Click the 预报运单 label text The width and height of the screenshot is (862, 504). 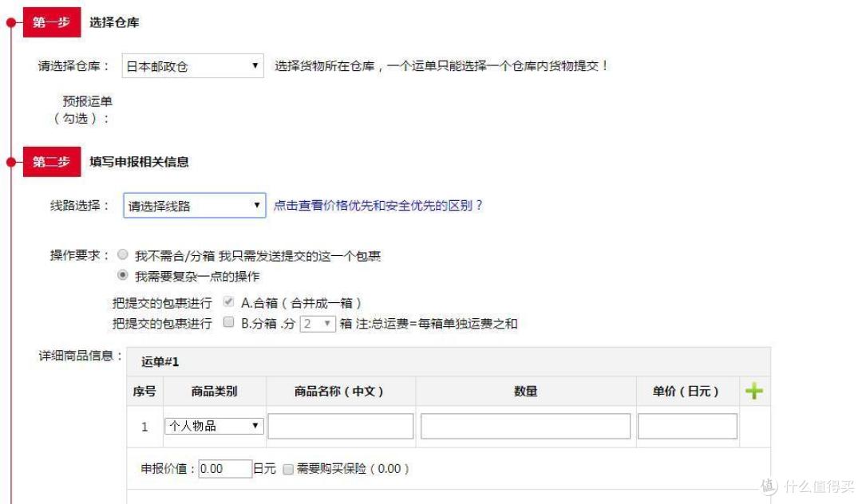click(88, 101)
